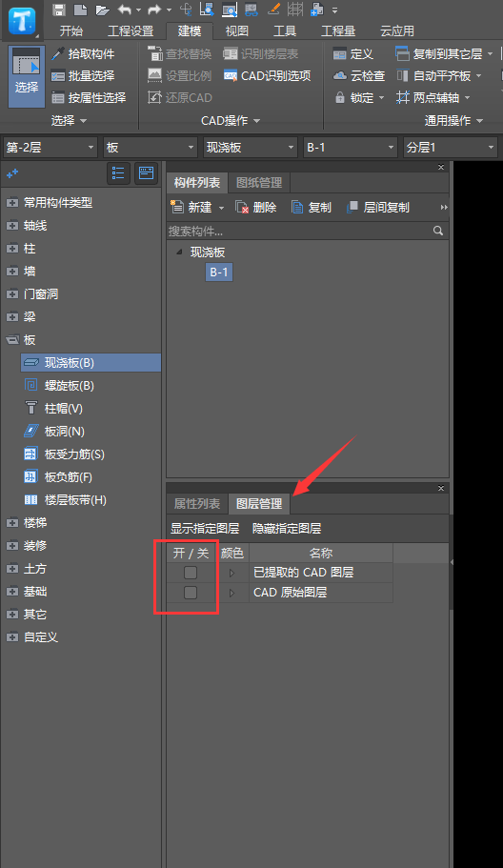The image size is (503, 868).
Task: Expand the 梁 tree node
Action: coord(12,316)
